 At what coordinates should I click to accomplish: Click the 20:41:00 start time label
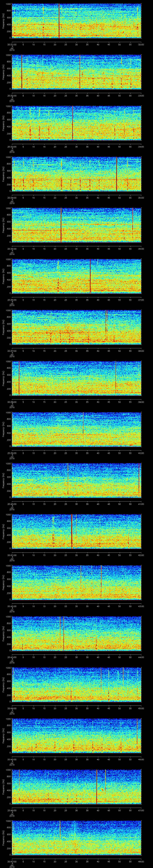click(12, 555)
